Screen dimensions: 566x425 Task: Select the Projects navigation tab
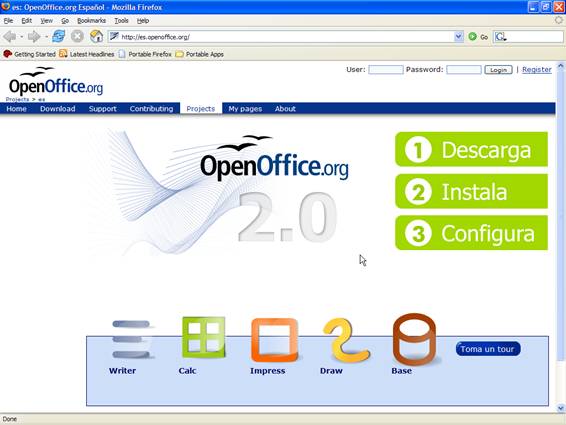tap(201, 109)
